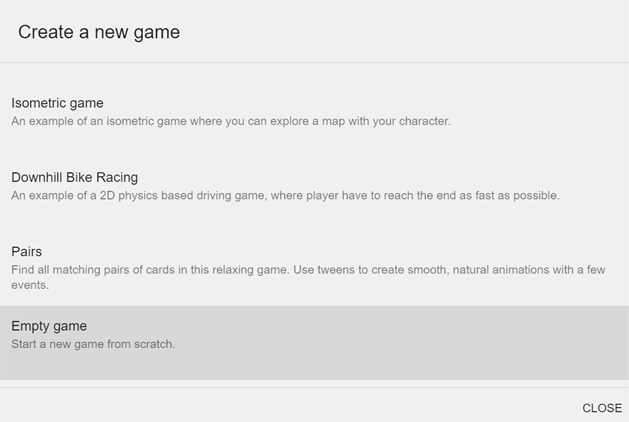Click the "Isometric game" heading label
This screenshot has height=422, width=629.
pos(57,103)
